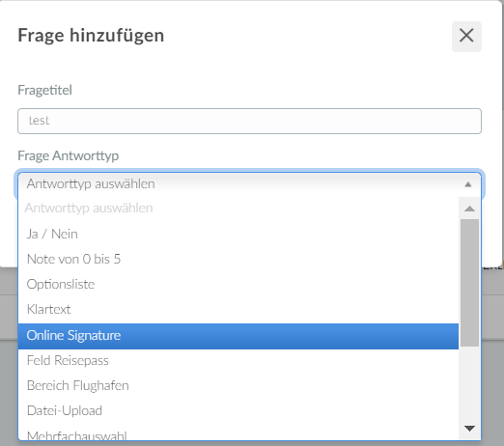The height and width of the screenshot is (446, 504).
Task: Collapse the Antworttyp auswählen dropdown
Action: (x=249, y=184)
